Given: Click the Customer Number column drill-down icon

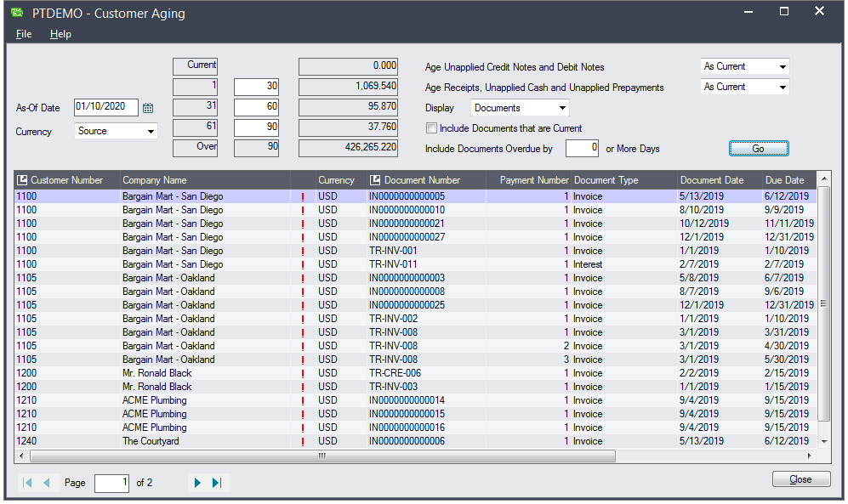Looking at the screenshot, I should (x=23, y=180).
